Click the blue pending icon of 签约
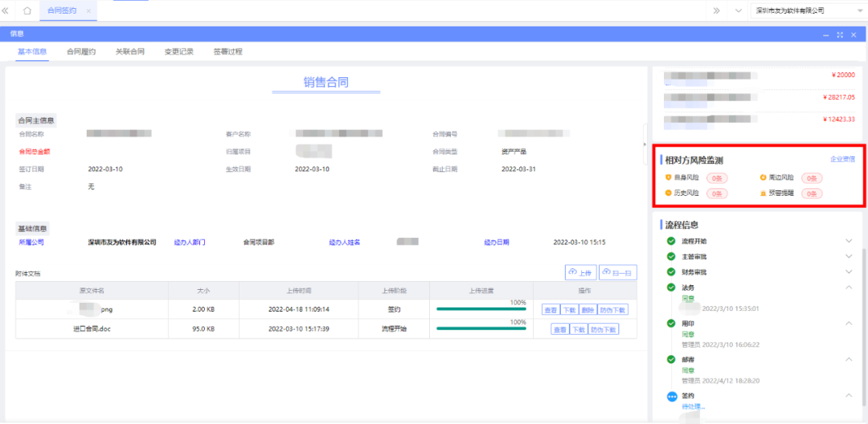Viewport: 868px width, 424px height. (672, 397)
